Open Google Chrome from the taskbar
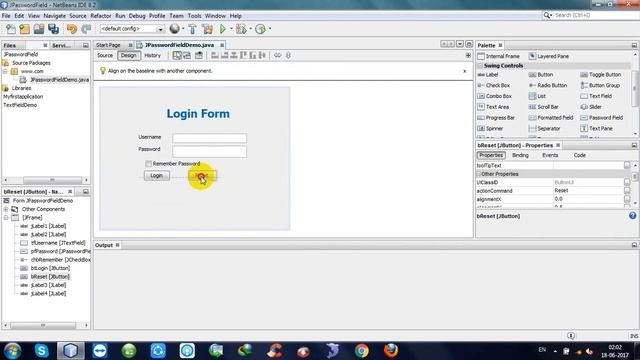The image size is (640, 360). click(361, 351)
